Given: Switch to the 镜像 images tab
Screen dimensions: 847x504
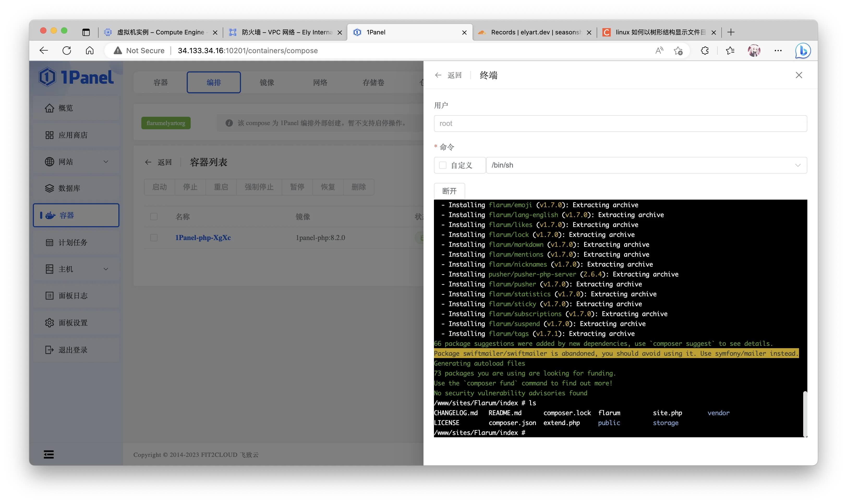Looking at the screenshot, I should (x=267, y=83).
